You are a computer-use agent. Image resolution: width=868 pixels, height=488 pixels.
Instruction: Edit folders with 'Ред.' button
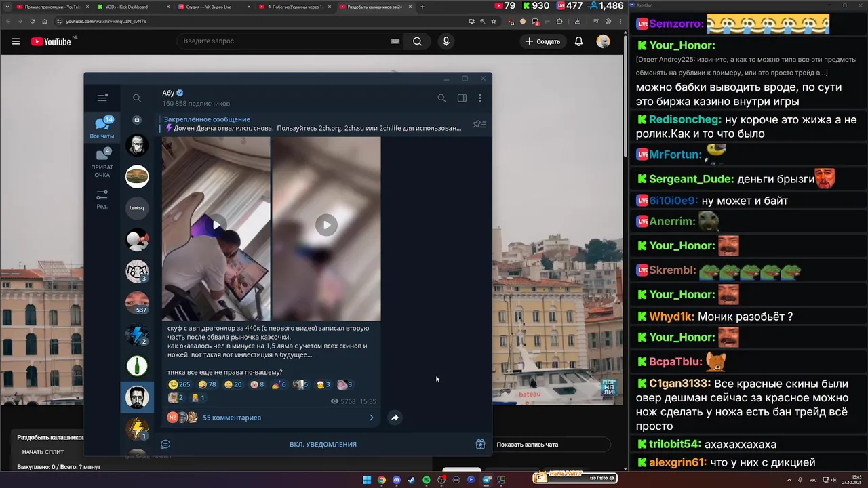[x=102, y=200]
